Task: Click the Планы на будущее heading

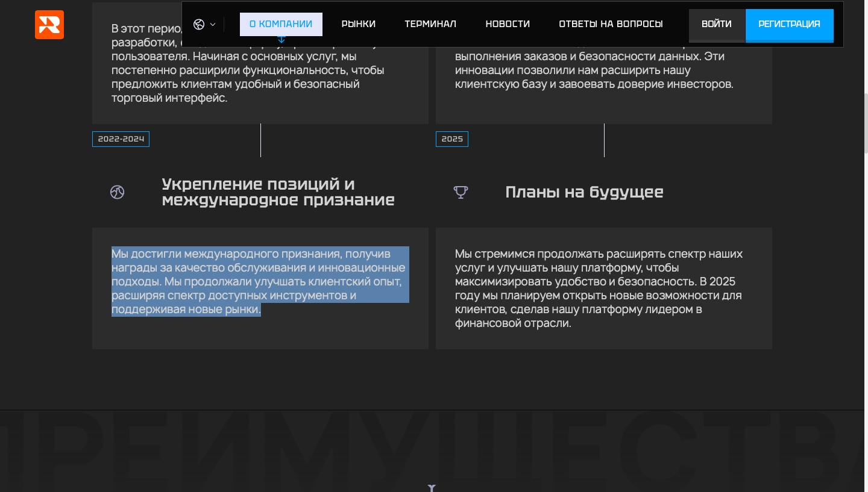Action: 584,192
